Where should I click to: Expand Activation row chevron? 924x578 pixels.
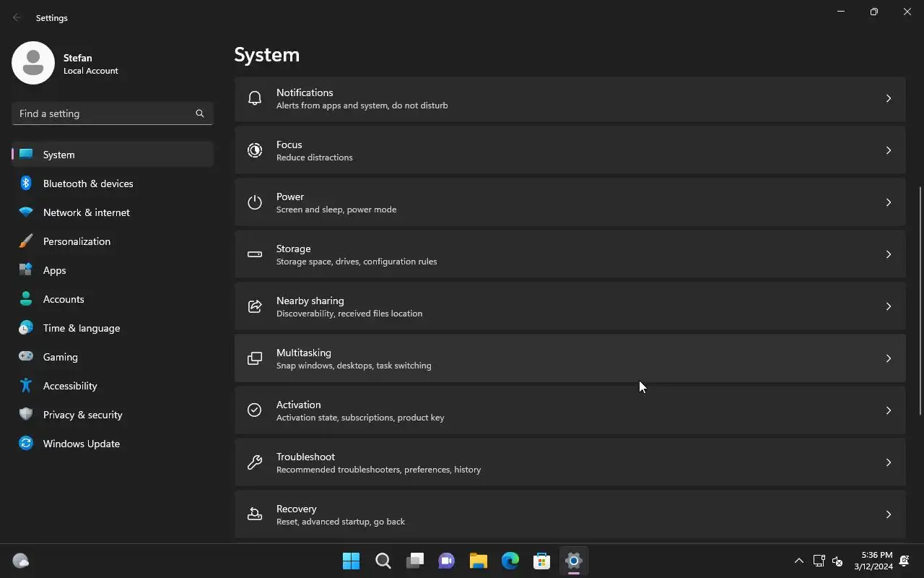tap(889, 410)
